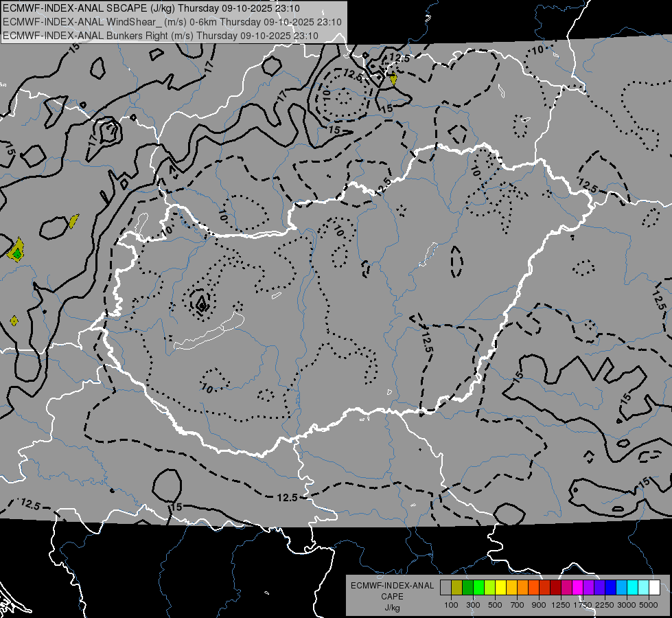Viewport: 672px width, 618px height.
Task: Select the dark green legend swatch
Action: [467, 587]
